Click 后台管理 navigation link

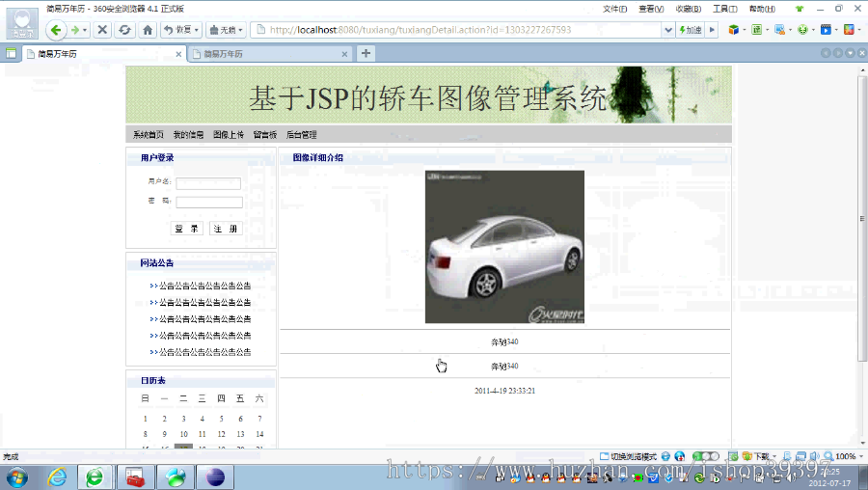[x=301, y=134]
